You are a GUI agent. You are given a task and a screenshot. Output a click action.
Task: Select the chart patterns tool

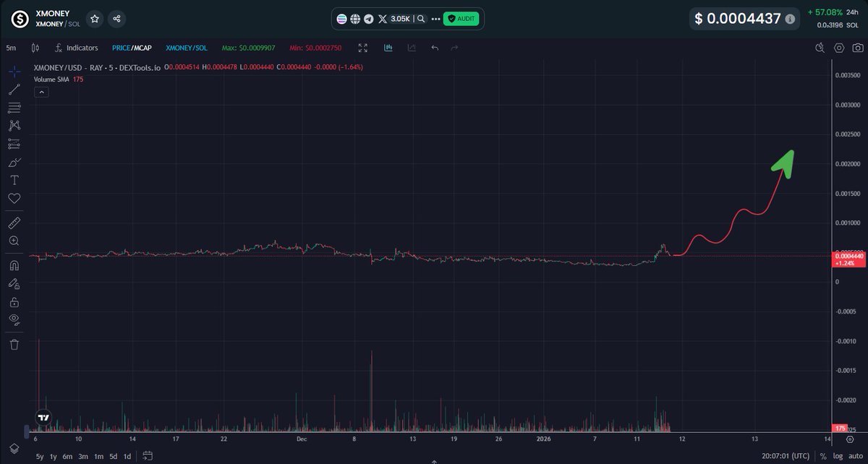(x=14, y=126)
